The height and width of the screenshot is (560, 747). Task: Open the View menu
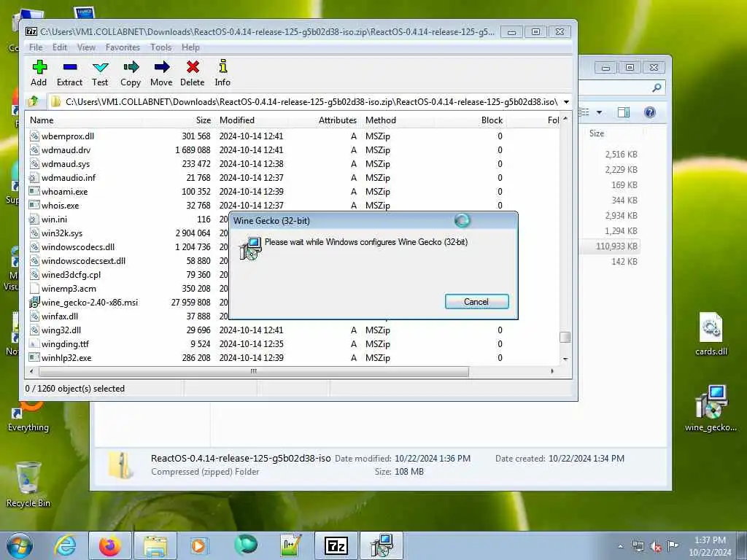86,47
